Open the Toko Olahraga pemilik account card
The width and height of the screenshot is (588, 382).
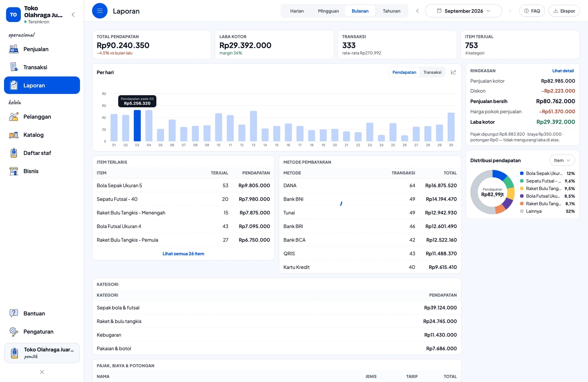point(42,353)
